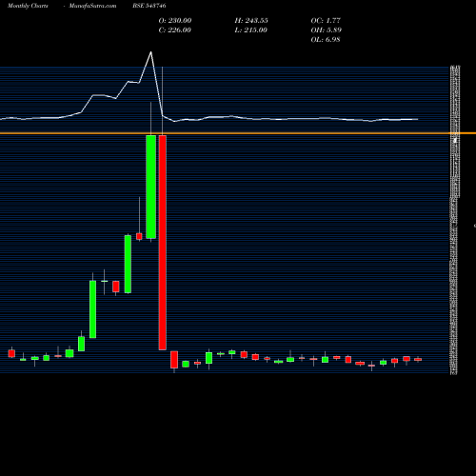Click the MunafaSutra.com label
Viewport: 476px width, 476px height.
tap(92, 6)
